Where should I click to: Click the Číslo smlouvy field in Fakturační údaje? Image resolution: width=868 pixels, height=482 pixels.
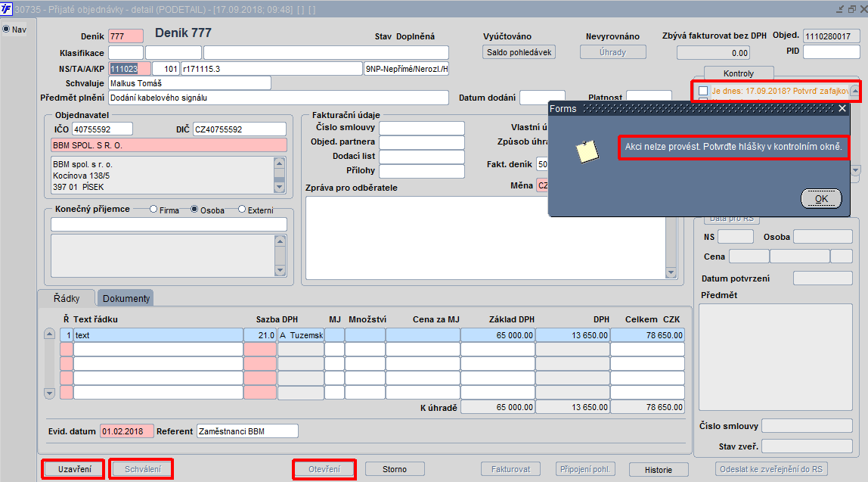click(422, 128)
